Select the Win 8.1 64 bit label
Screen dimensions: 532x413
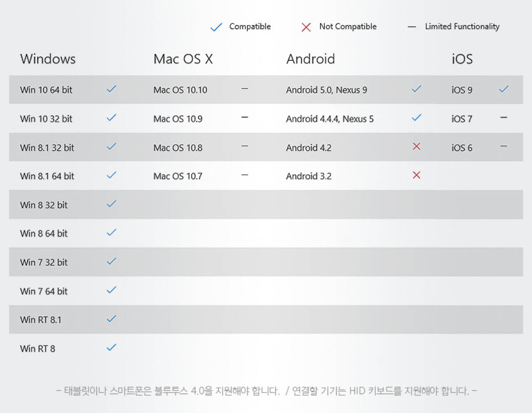tap(47, 176)
